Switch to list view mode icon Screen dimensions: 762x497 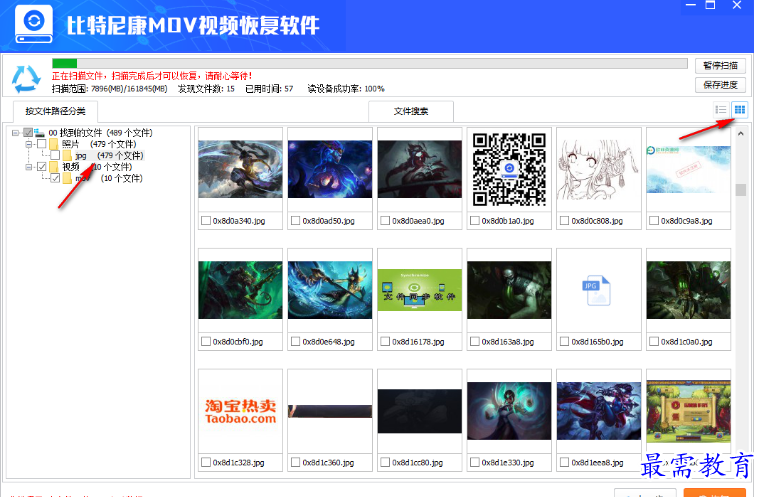click(x=721, y=110)
